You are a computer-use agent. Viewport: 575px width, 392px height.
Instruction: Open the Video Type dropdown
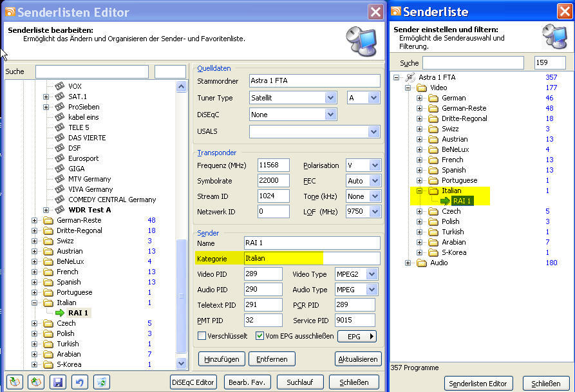372,274
